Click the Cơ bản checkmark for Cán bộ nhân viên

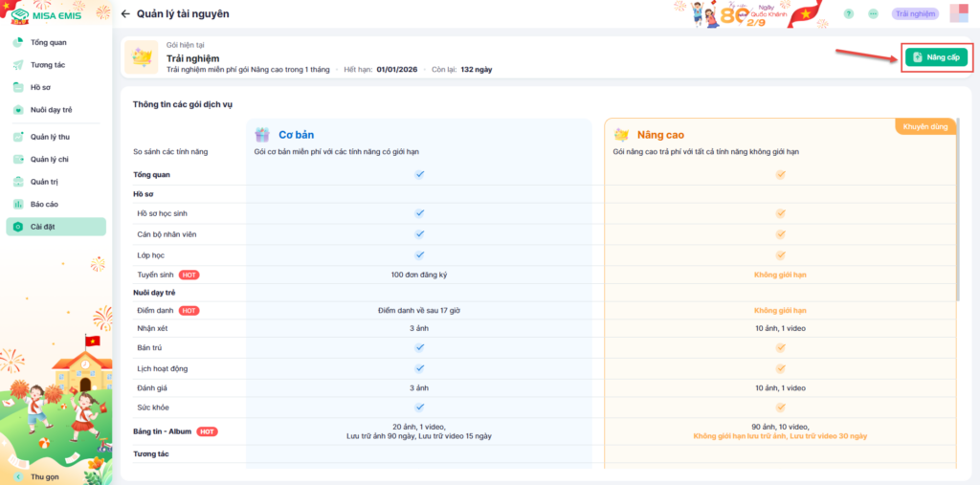point(419,233)
